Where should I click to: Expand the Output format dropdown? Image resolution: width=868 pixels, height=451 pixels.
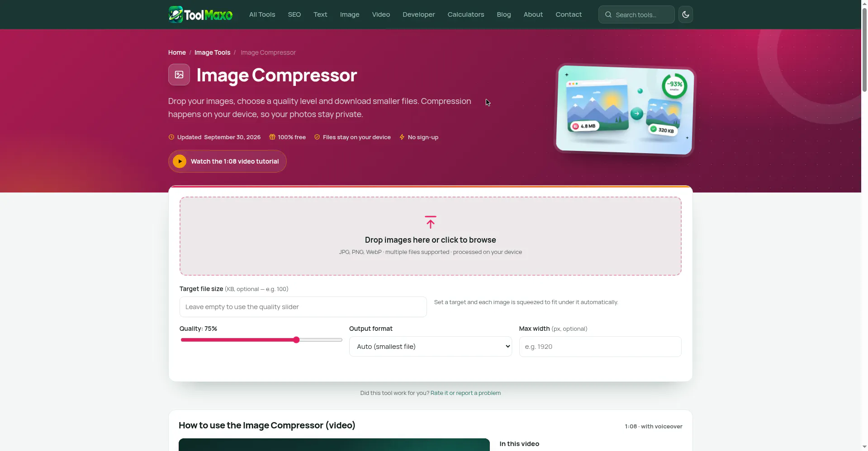[x=431, y=347]
